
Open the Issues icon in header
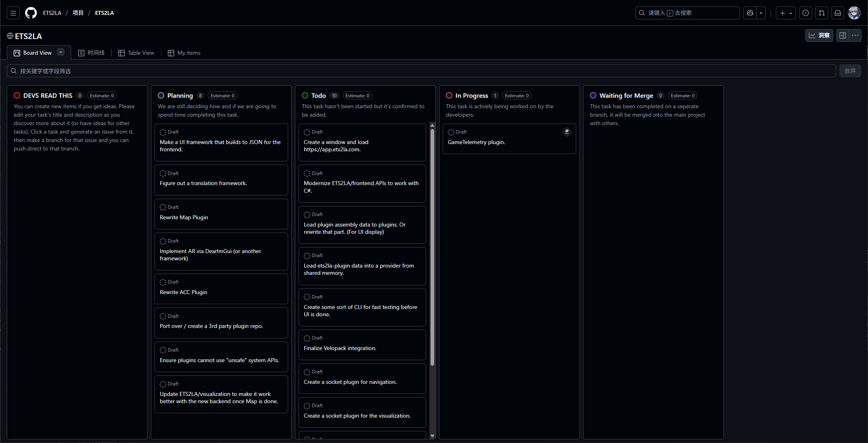(x=806, y=13)
